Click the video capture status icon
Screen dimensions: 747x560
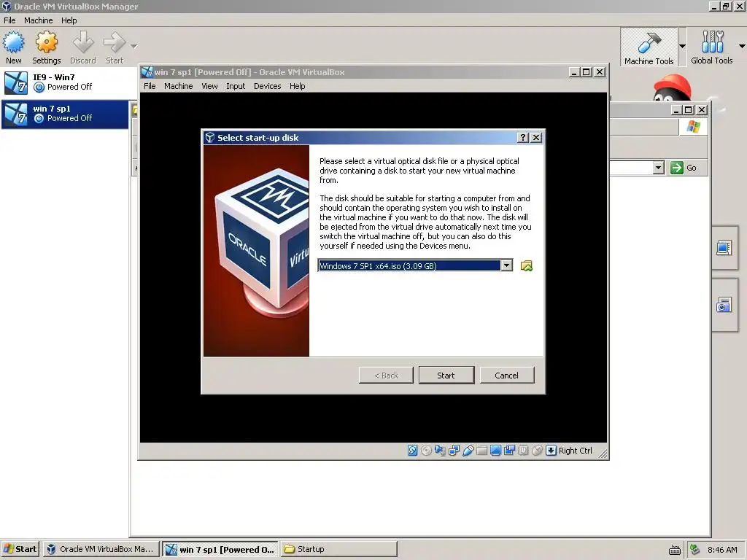point(509,451)
